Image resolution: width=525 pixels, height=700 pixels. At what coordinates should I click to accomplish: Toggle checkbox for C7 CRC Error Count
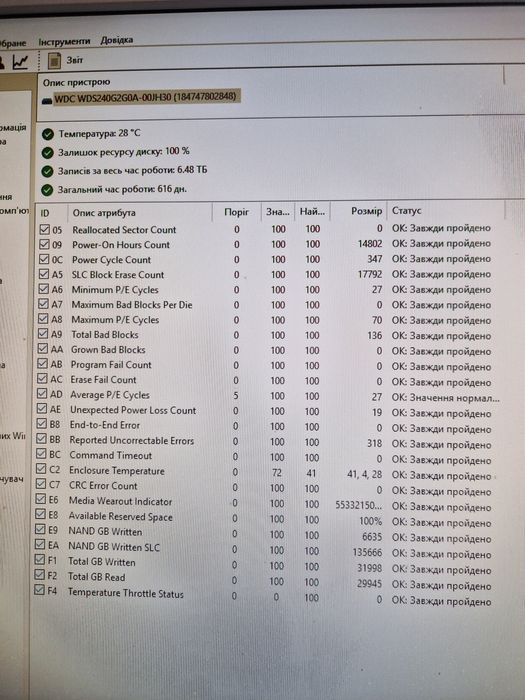tap(41, 484)
